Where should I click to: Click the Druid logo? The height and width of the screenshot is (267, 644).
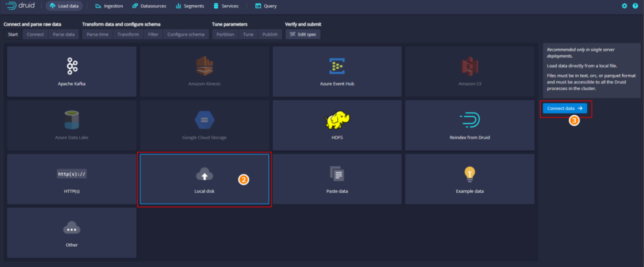click(x=20, y=5)
